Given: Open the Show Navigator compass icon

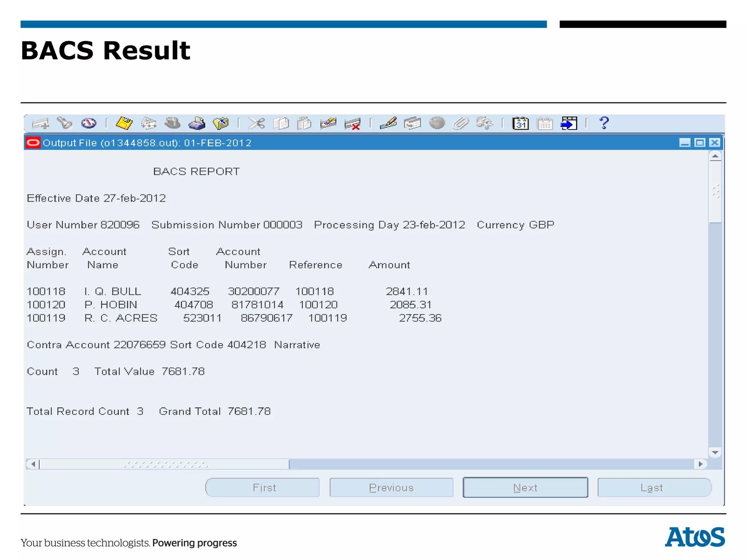Looking at the screenshot, I should (89, 123).
